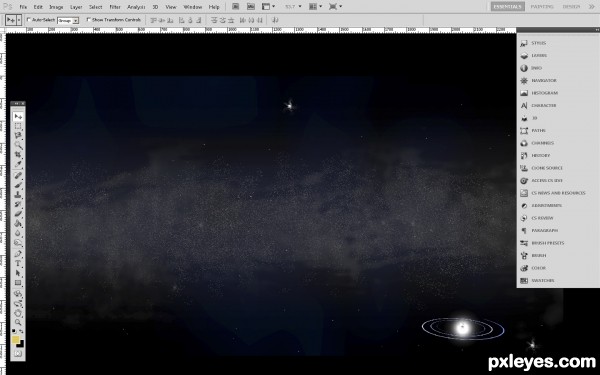Launch Mini Bridge from the application bar
The width and height of the screenshot is (600, 375).
251,7
